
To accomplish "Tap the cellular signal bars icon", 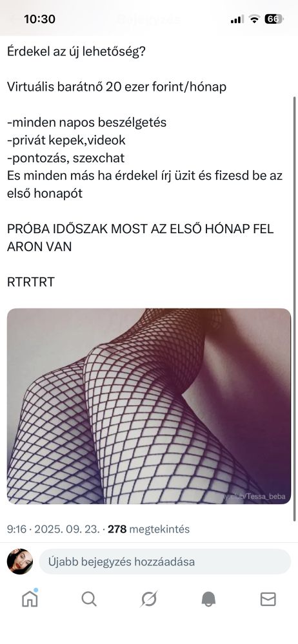I will tap(237, 19).
